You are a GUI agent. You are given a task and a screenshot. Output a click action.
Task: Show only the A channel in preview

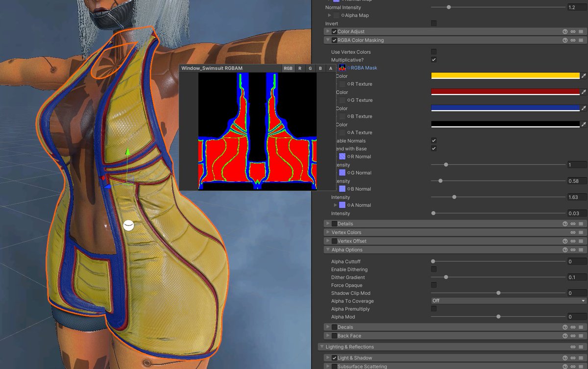331,68
